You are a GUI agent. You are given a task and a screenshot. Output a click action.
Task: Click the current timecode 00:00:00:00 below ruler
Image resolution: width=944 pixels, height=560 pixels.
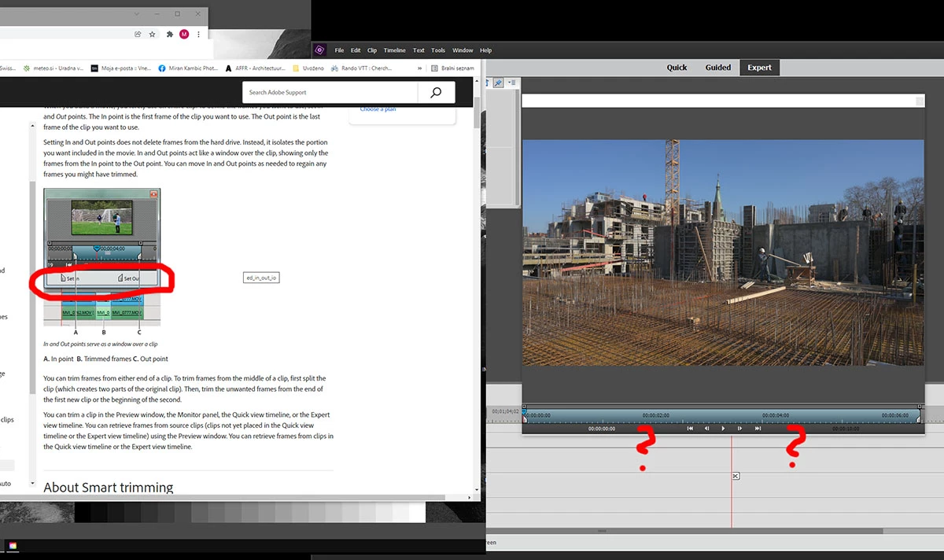pyautogui.click(x=602, y=429)
